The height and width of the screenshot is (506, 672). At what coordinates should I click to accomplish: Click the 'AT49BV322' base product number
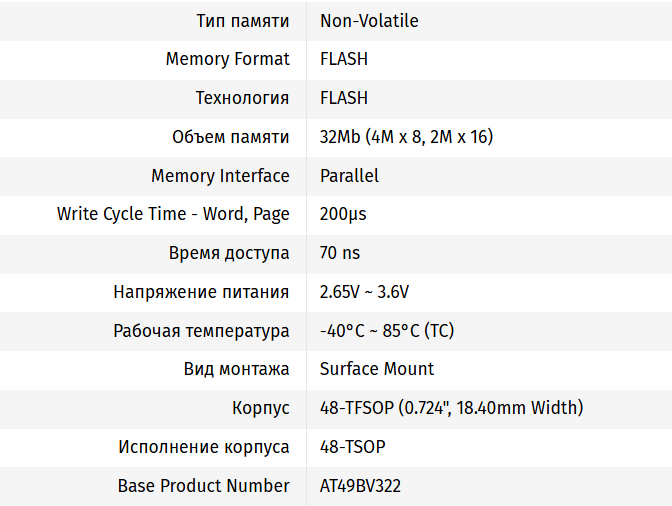click(x=361, y=486)
